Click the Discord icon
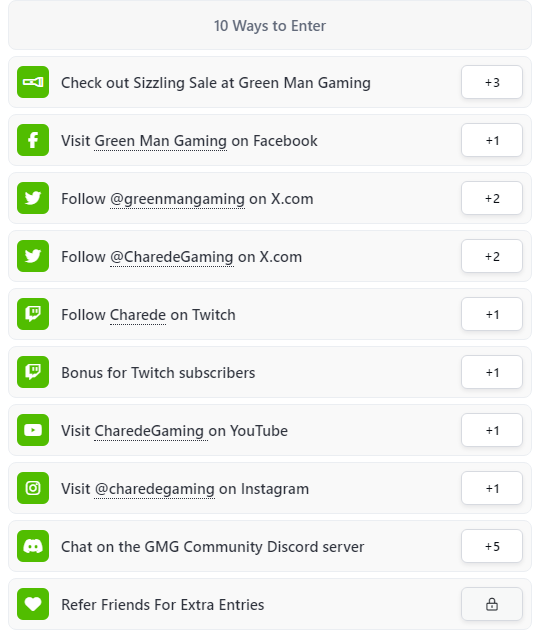Screen dimensions: 540x636 point(33,546)
